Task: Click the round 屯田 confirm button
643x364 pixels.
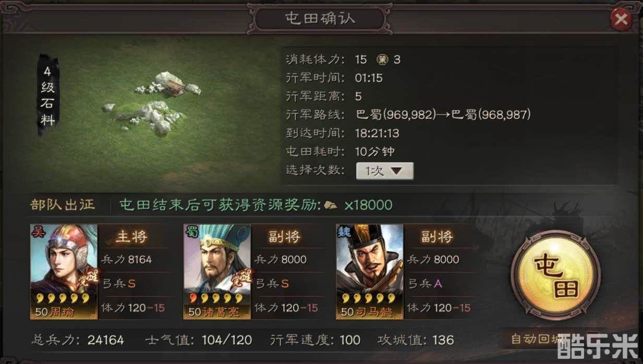Action: pos(556,274)
